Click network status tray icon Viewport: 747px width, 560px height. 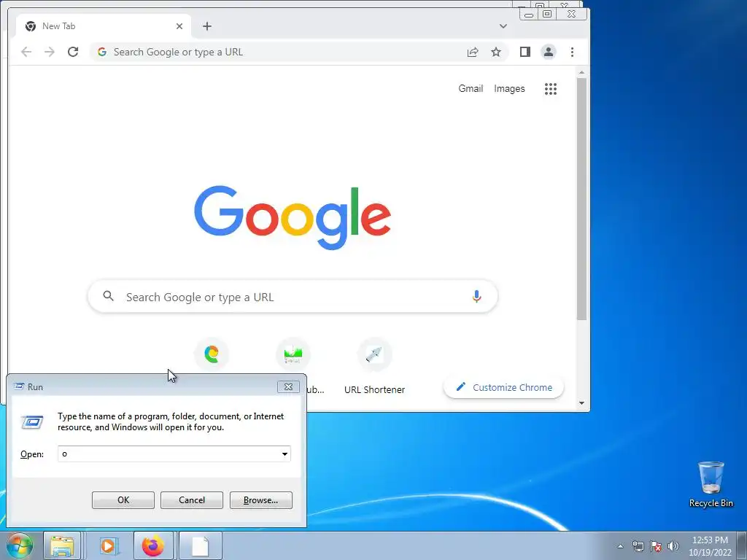coord(638,545)
